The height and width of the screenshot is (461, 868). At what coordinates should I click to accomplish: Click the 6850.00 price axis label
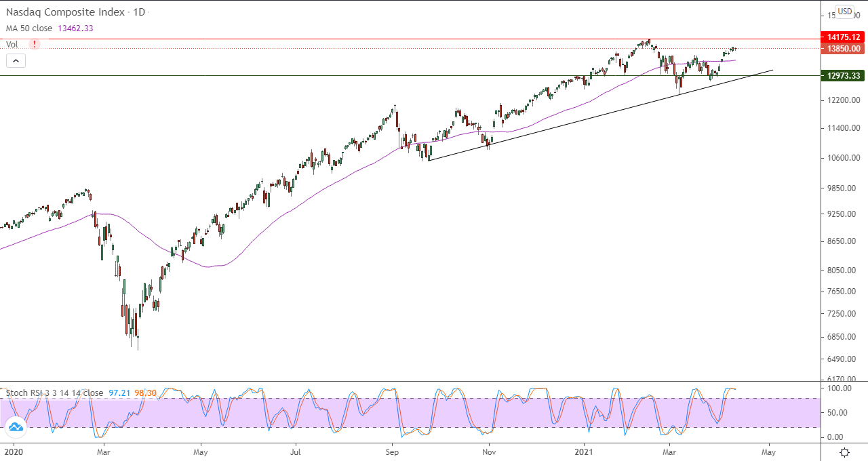coord(843,337)
